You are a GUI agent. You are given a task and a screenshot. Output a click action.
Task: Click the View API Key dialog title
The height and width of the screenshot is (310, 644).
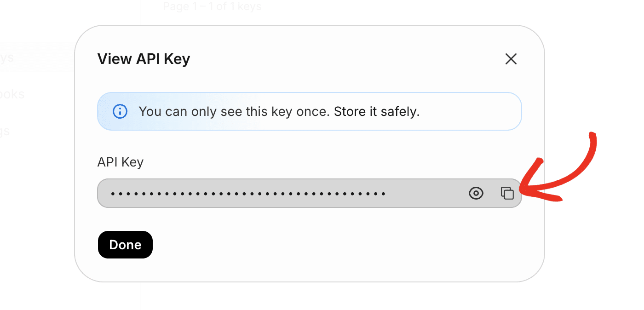(x=143, y=59)
